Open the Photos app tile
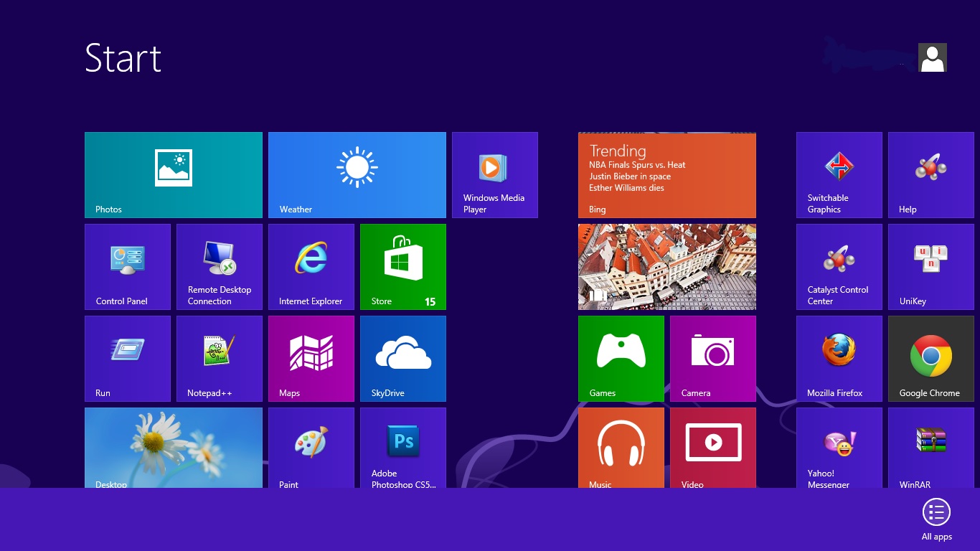The image size is (980, 551). (173, 174)
